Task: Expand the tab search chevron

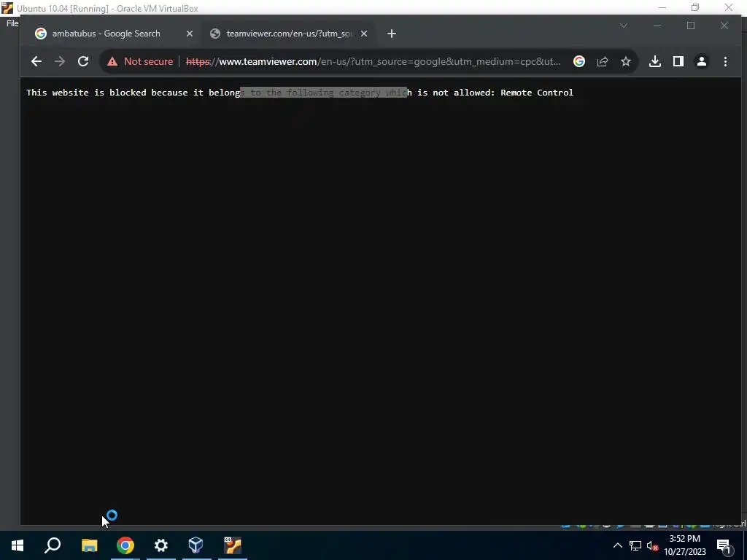Action: point(624,26)
